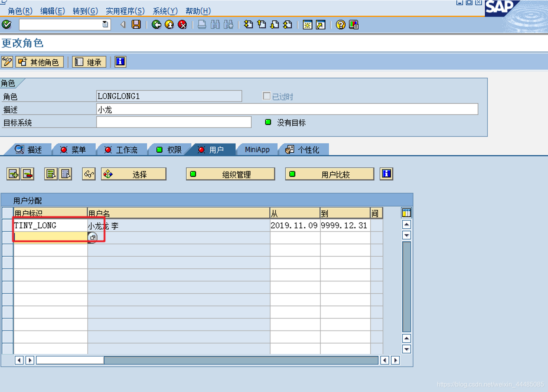This screenshot has height=392, width=548.
Task: Open table column settings icon
Action: (406, 213)
